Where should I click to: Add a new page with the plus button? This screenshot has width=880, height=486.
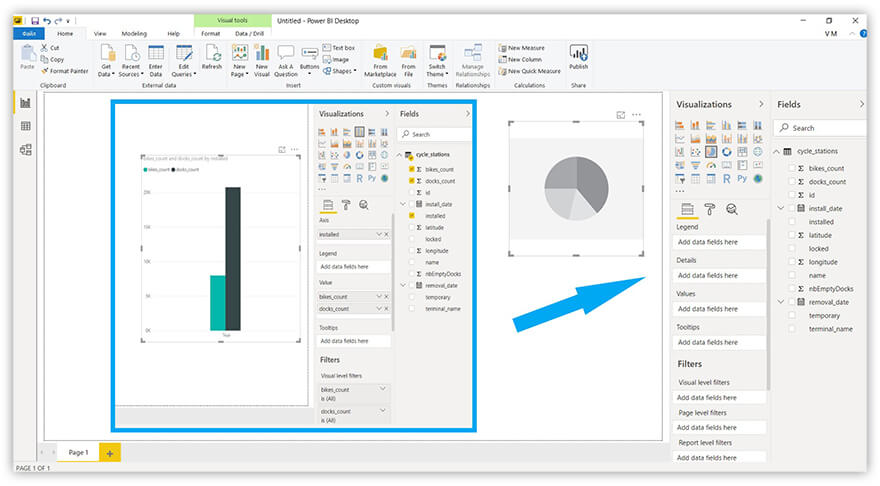pos(109,453)
